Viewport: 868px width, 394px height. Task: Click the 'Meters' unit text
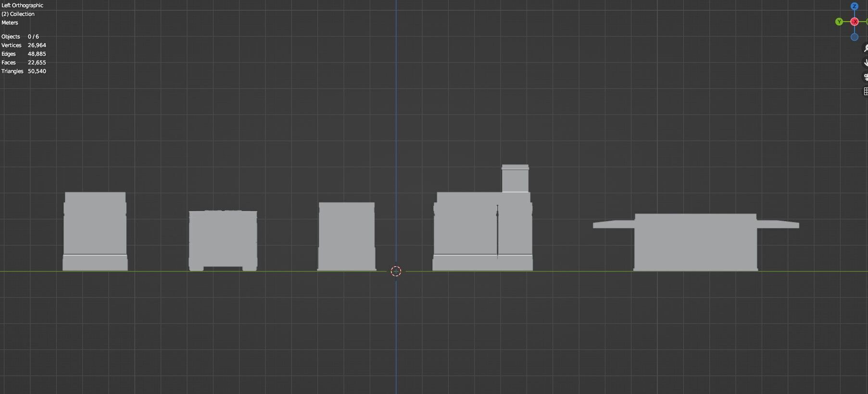pyautogui.click(x=10, y=23)
